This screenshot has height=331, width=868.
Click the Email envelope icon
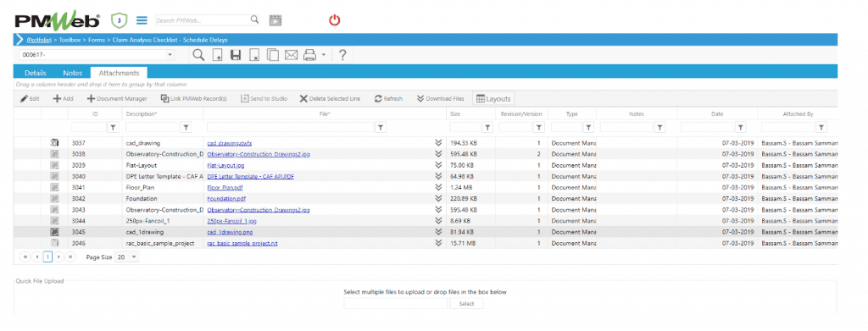point(292,55)
